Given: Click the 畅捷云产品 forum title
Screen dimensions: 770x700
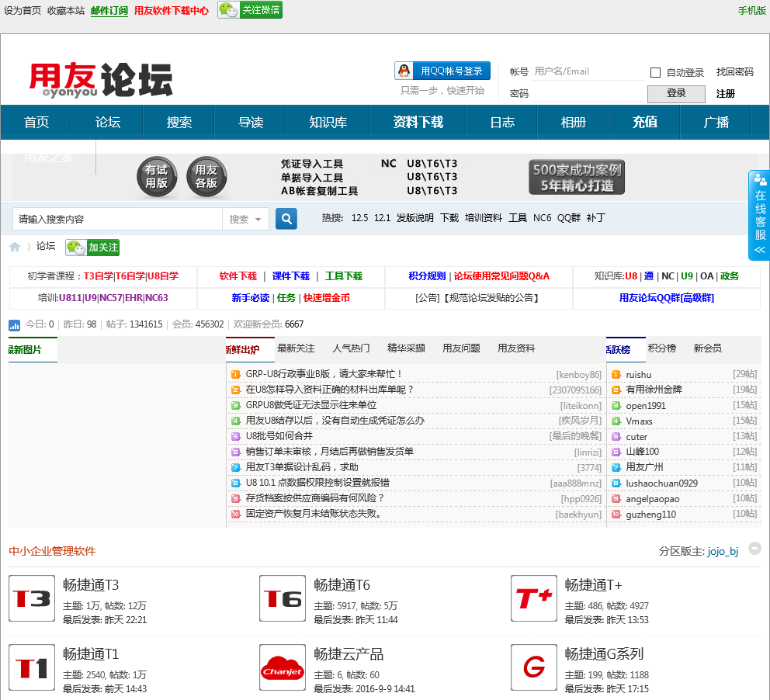Looking at the screenshot, I should [349, 654].
